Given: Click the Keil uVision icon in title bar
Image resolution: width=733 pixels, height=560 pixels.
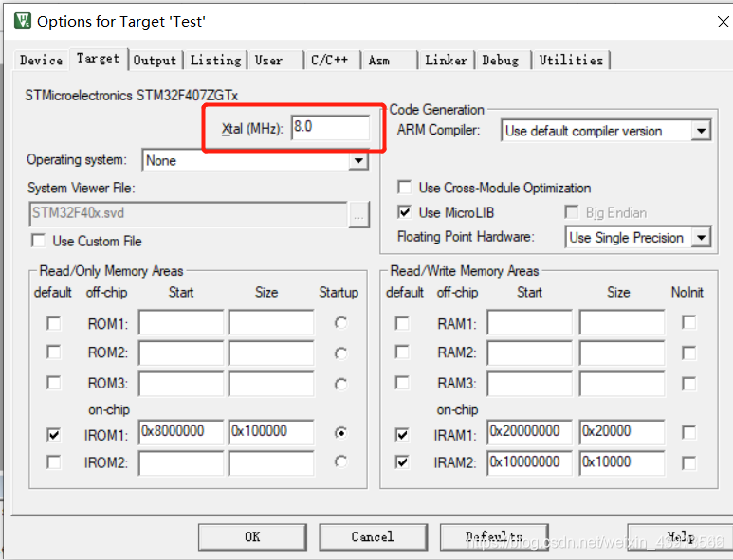Looking at the screenshot, I should click(x=22, y=21).
